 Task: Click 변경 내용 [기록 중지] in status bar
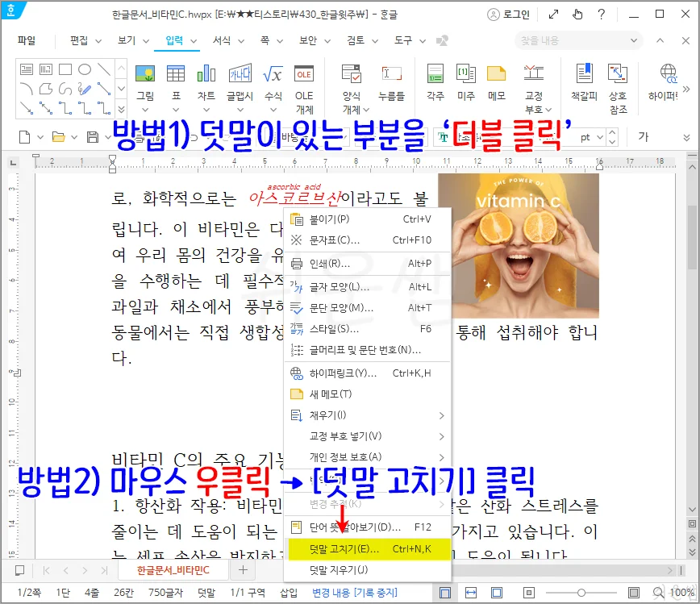[355, 593]
